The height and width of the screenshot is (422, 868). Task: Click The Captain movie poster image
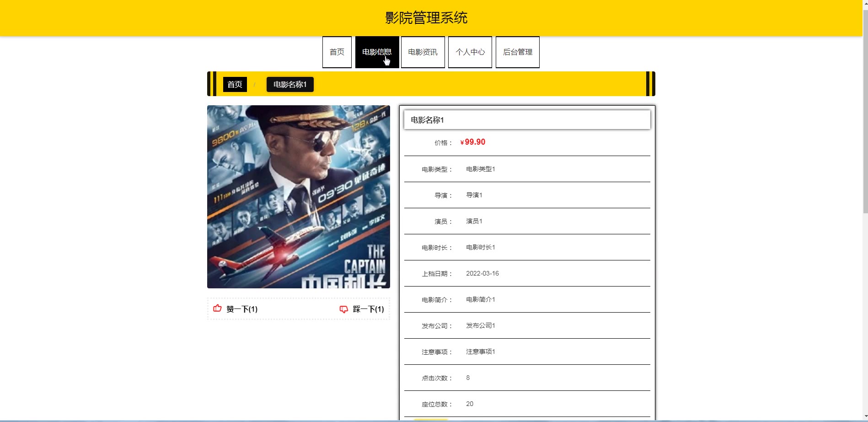(x=299, y=197)
